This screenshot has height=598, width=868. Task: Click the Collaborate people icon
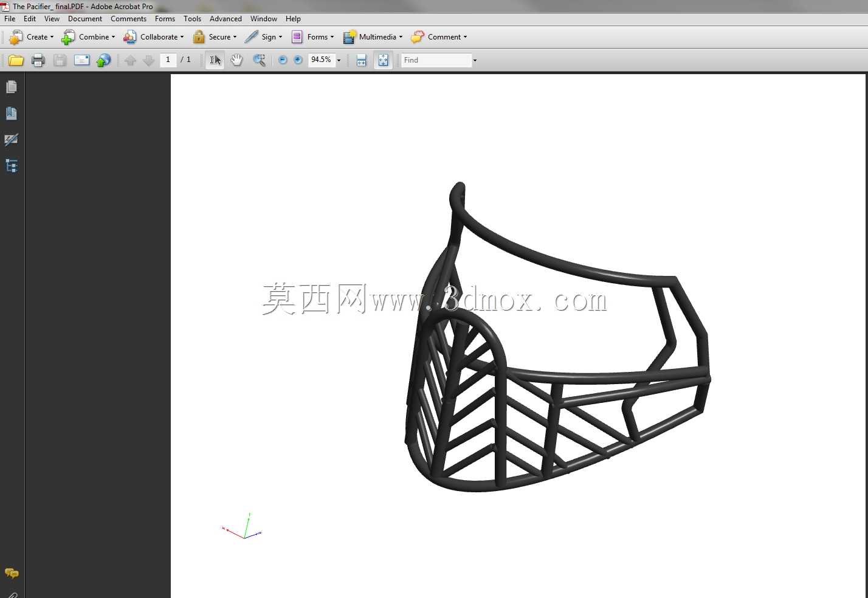[129, 37]
